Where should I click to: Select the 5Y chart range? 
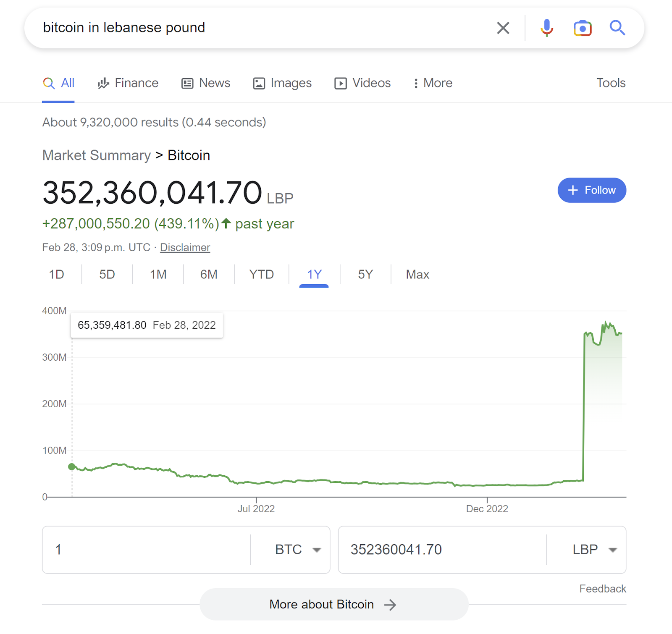click(365, 275)
